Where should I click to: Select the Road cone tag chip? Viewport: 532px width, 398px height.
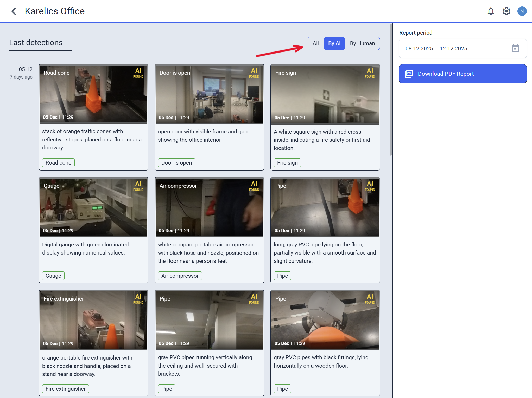point(58,162)
